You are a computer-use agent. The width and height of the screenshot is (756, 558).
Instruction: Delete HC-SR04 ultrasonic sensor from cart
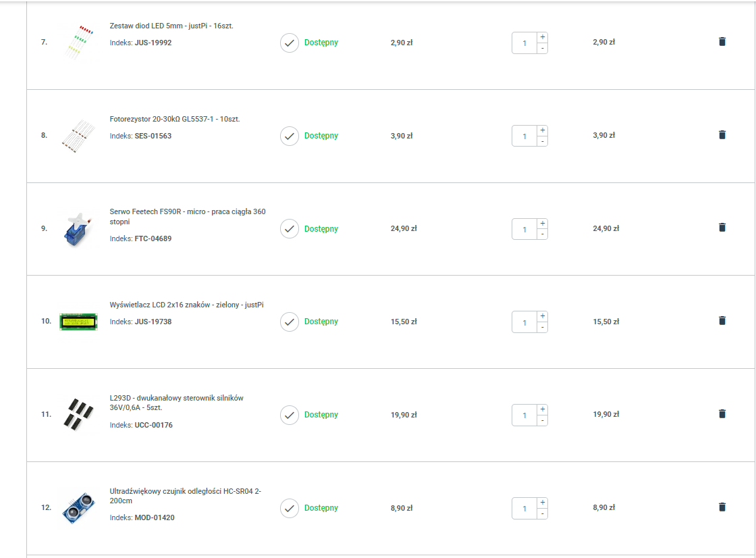coord(722,507)
